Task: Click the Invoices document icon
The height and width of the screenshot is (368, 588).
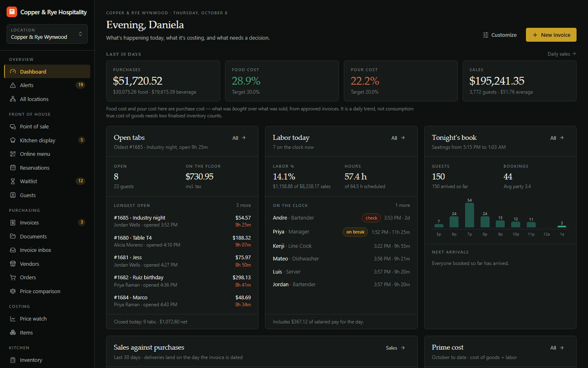Action: click(13, 222)
